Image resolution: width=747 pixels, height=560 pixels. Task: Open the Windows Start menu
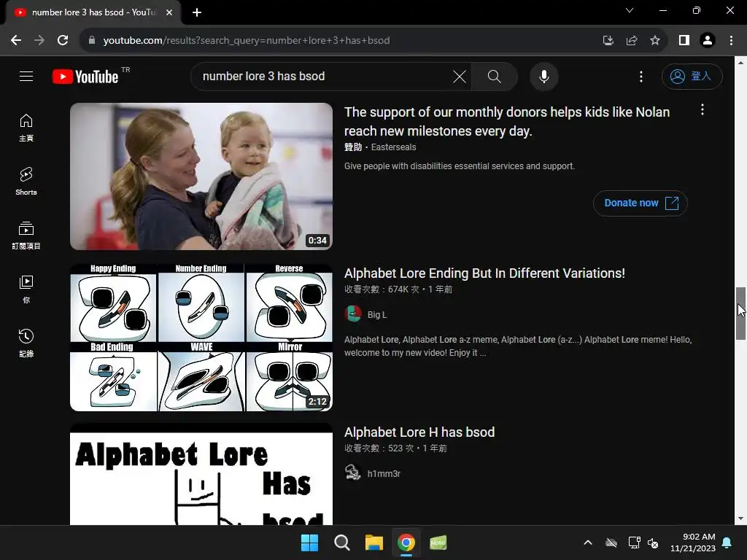point(309,542)
